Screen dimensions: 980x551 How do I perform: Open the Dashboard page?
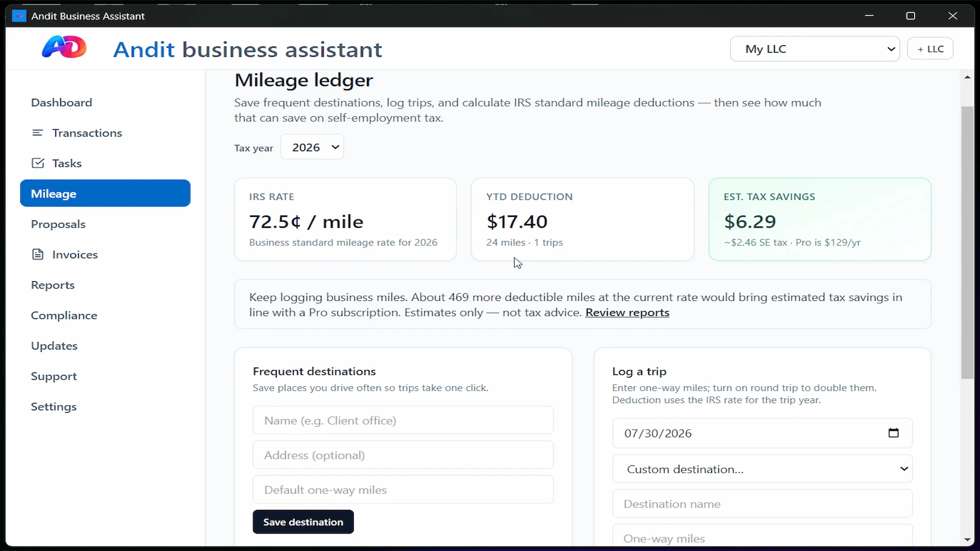pyautogui.click(x=61, y=103)
